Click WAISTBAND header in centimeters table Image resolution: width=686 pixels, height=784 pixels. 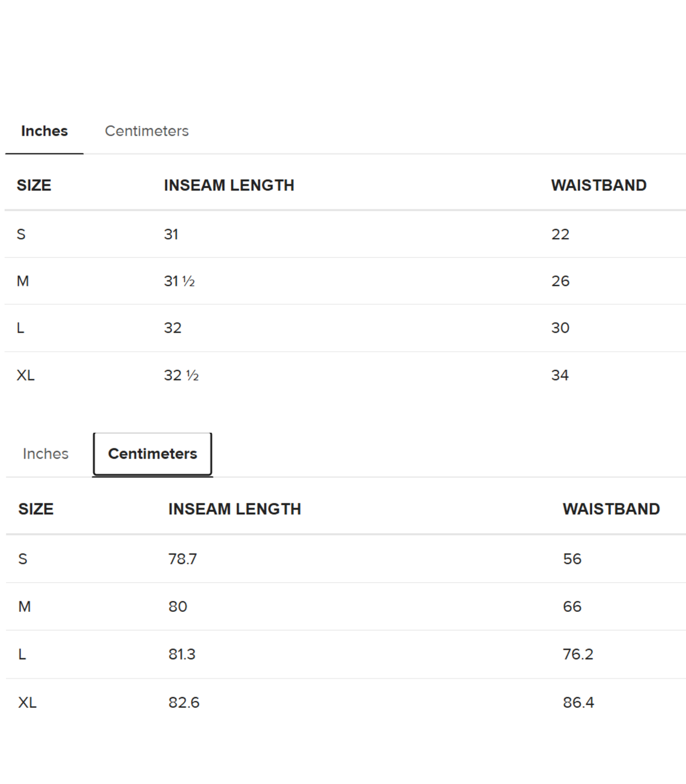[611, 509]
